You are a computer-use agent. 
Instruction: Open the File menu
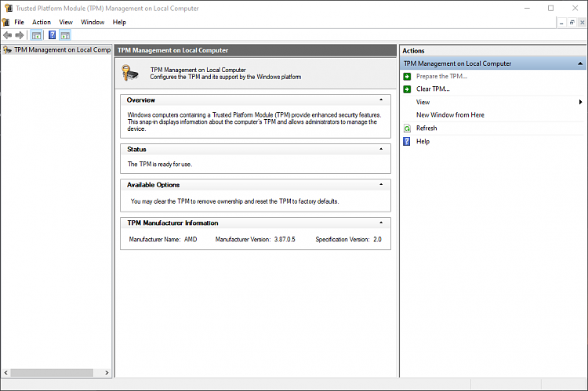(x=19, y=22)
